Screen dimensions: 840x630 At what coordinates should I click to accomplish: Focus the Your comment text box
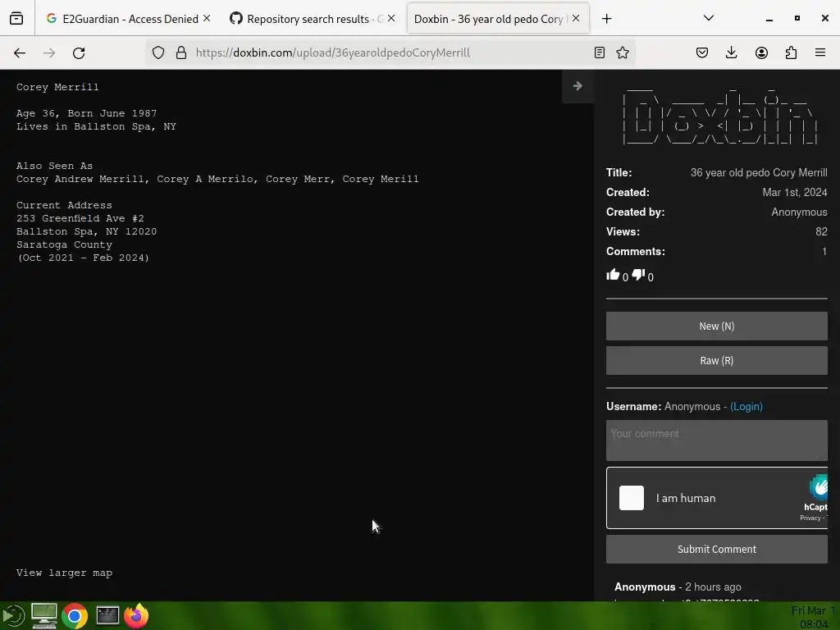click(x=717, y=441)
